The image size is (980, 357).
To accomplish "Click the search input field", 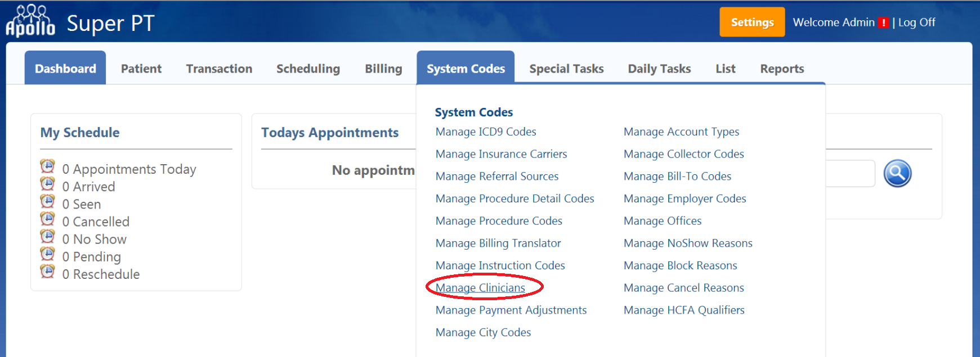I will (x=849, y=174).
